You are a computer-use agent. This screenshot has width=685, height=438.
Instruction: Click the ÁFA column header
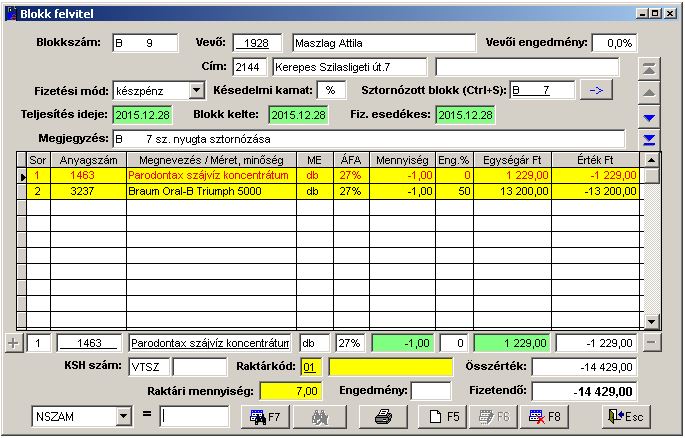point(351,160)
